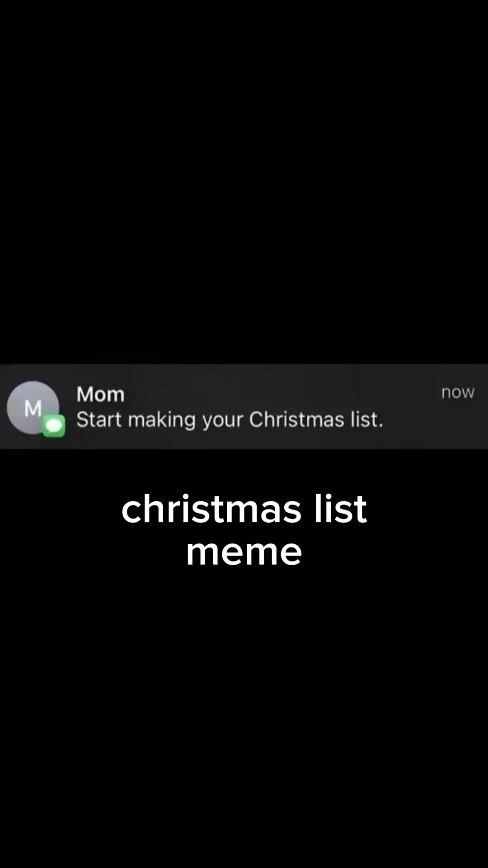Open the notification from Mom
This screenshot has width=488, height=868.
244,406
